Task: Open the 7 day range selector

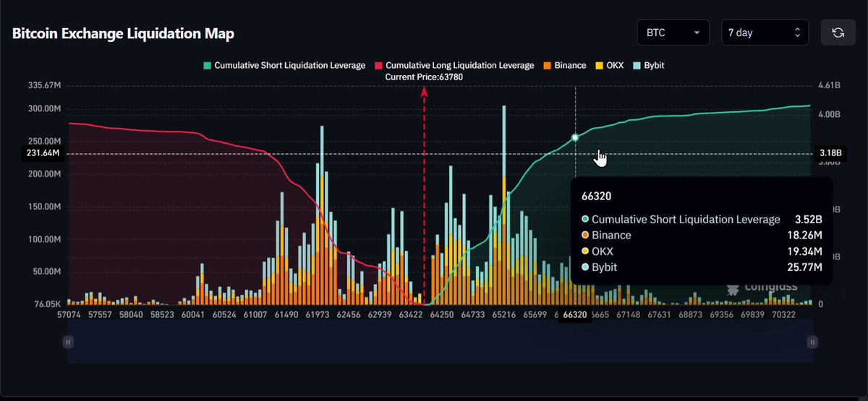Action: (x=765, y=33)
